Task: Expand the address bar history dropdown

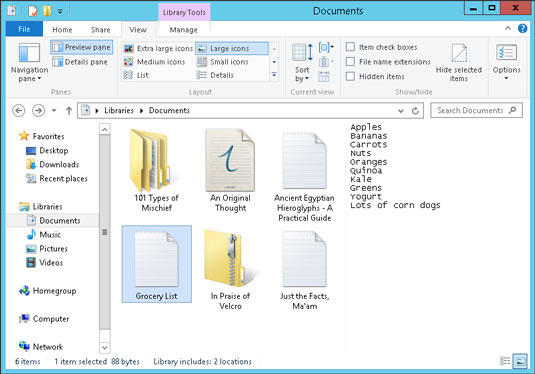Action: click(x=401, y=111)
